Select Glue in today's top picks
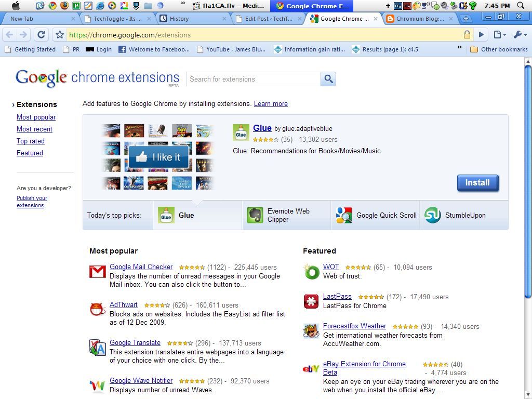532x399 pixels. coord(197,215)
